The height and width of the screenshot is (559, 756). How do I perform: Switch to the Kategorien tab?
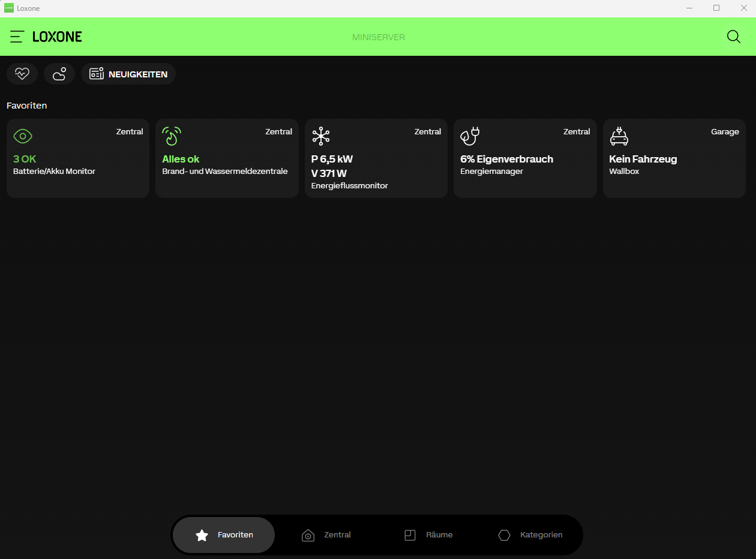click(x=530, y=535)
